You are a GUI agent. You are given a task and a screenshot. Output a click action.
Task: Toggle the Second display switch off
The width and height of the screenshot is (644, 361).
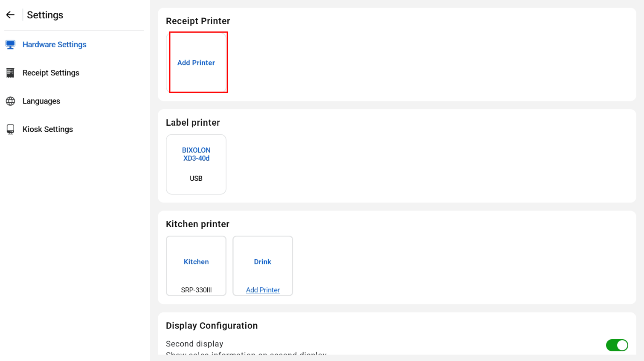coord(617,345)
